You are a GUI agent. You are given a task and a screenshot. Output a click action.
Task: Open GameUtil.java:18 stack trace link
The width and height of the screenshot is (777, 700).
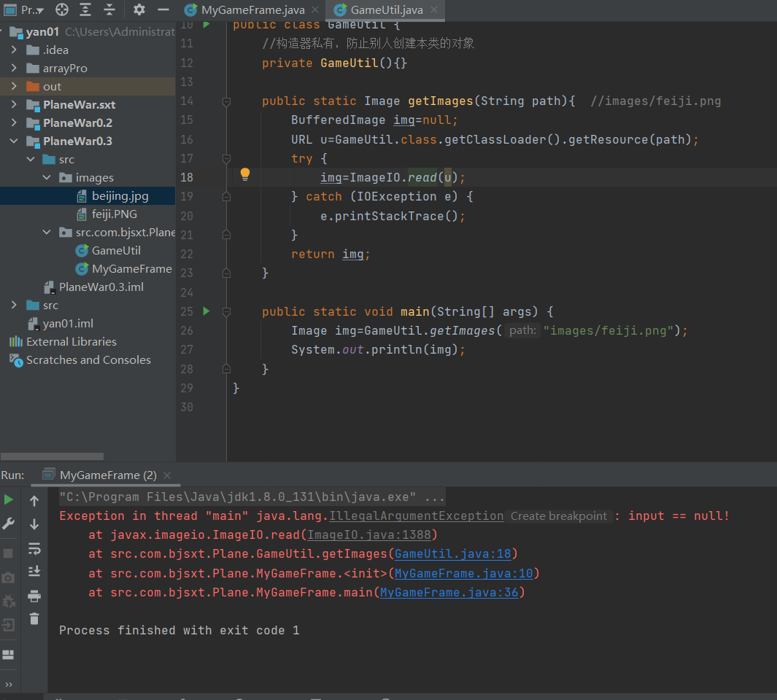click(x=453, y=554)
